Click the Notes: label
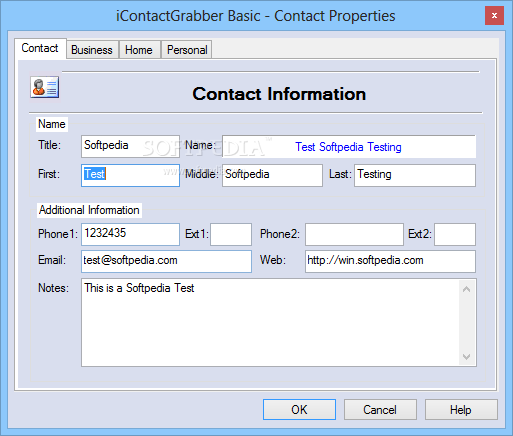This screenshot has height=436, width=513. point(53,288)
